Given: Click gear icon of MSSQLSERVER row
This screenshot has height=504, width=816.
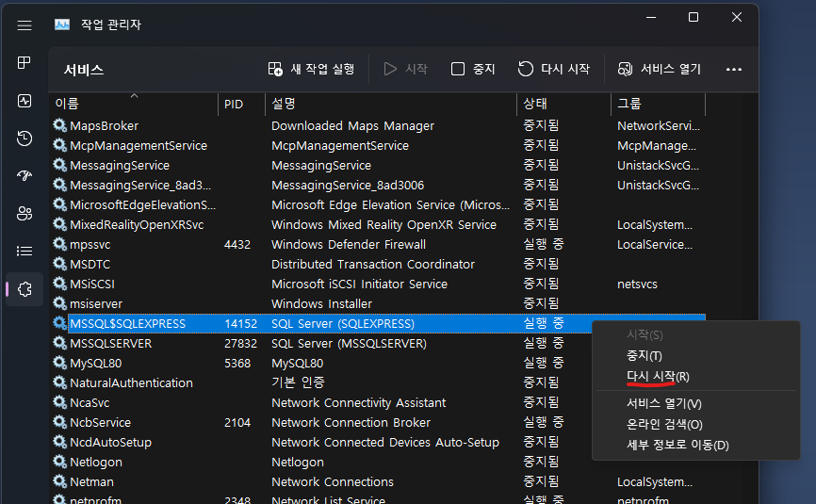Looking at the screenshot, I should click(x=60, y=343).
